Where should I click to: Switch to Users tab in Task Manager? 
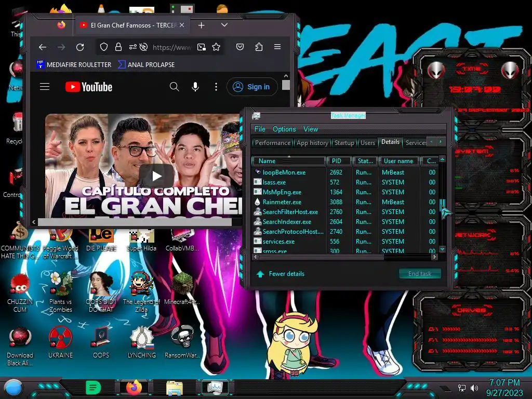point(368,143)
